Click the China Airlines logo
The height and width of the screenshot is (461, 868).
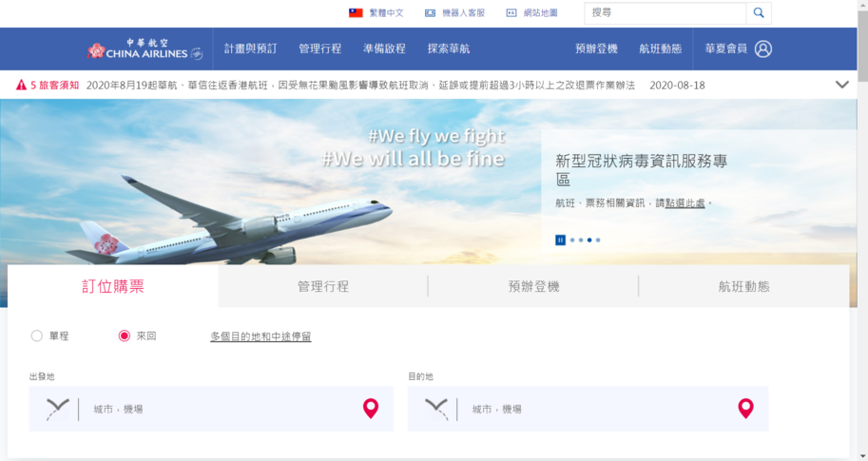click(x=145, y=48)
